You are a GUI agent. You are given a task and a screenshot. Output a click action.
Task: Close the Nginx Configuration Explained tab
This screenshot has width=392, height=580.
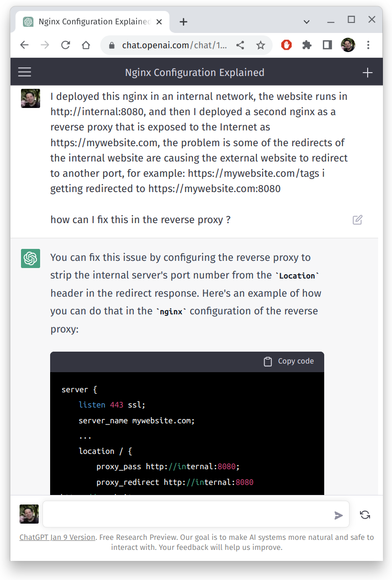point(159,21)
